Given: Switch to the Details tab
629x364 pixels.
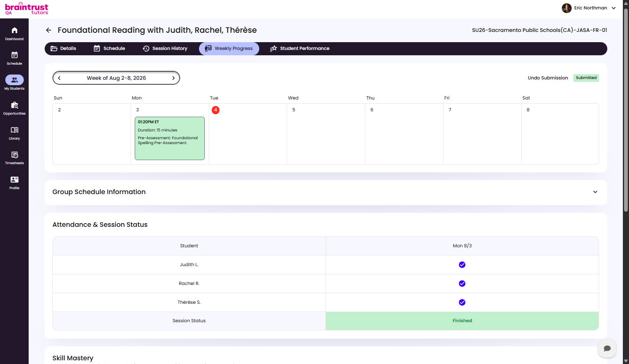Looking at the screenshot, I should (63, 48).
